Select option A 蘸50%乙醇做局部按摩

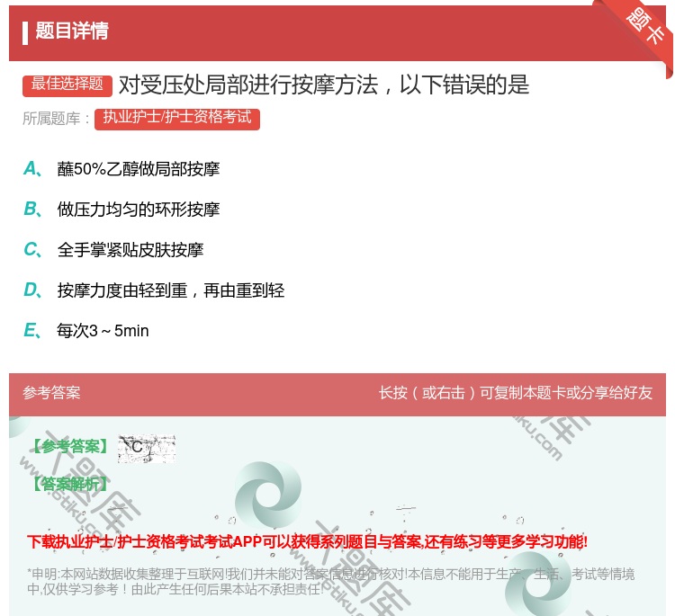tap(121, 169)
